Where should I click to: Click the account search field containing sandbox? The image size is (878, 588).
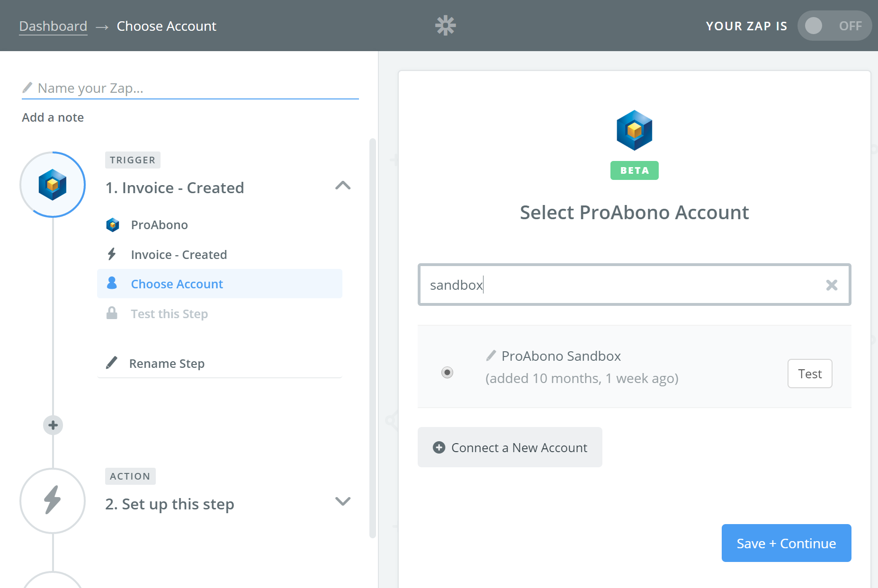(x=635, y=285)
